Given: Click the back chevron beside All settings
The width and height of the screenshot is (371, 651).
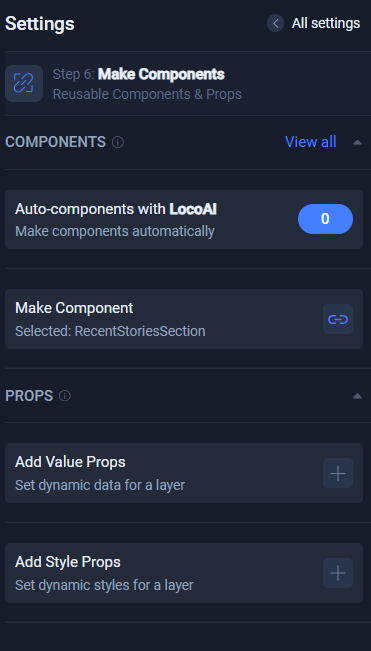Looking at the screenshot, I should [x=276, y=23].
